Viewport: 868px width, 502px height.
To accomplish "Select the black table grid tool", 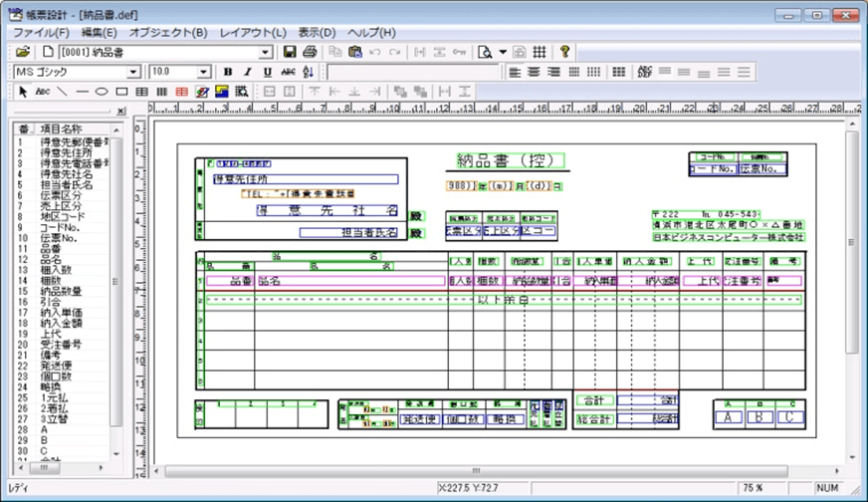I will 141,92.
